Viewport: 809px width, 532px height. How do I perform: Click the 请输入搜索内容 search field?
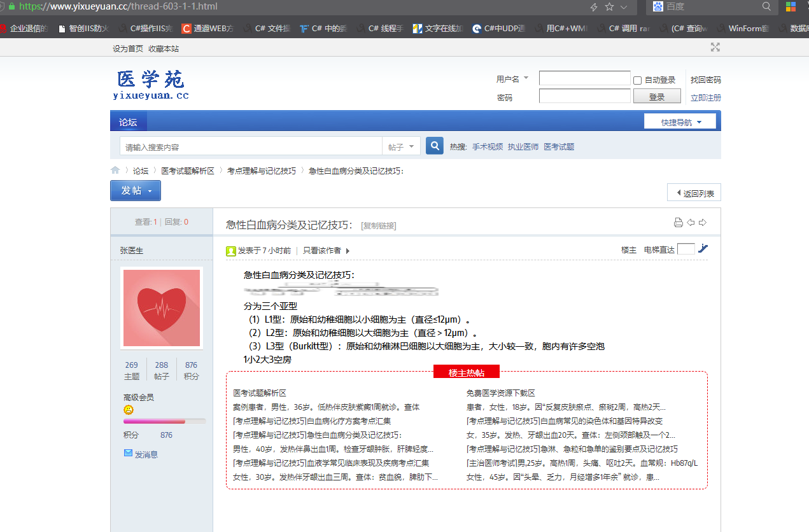tap(251, 147)
